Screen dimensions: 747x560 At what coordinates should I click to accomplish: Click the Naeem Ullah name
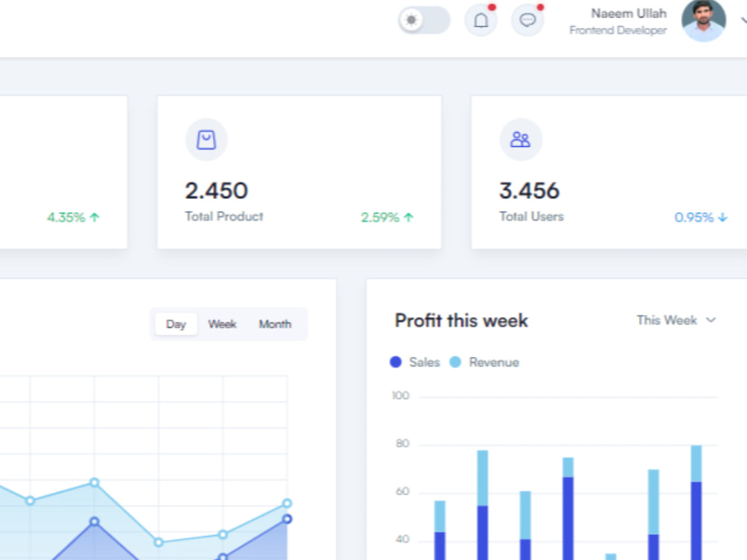(629, 13)
